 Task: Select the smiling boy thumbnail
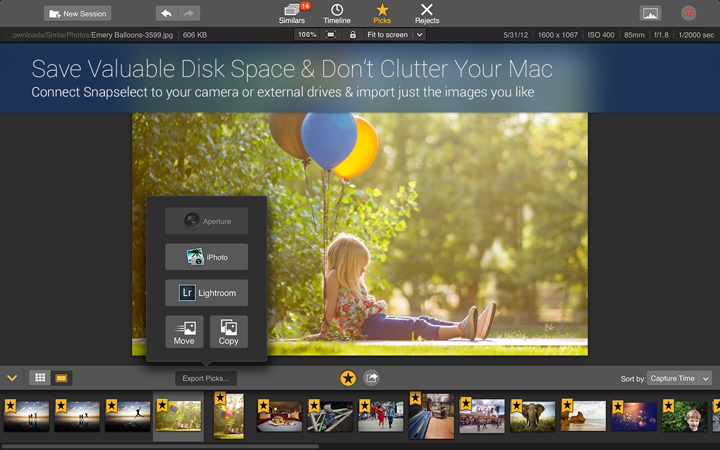pos(684,416)
